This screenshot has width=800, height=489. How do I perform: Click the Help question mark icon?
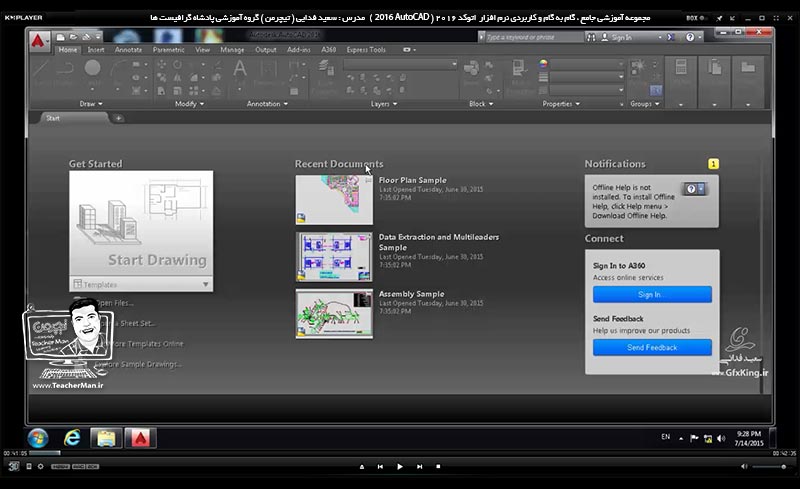pyautogui.click(x=690, y=37)
